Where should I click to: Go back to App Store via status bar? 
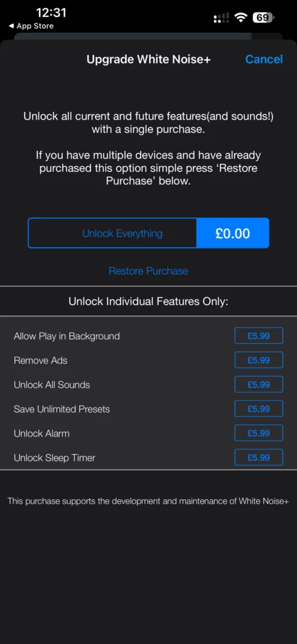click(31, 26)
